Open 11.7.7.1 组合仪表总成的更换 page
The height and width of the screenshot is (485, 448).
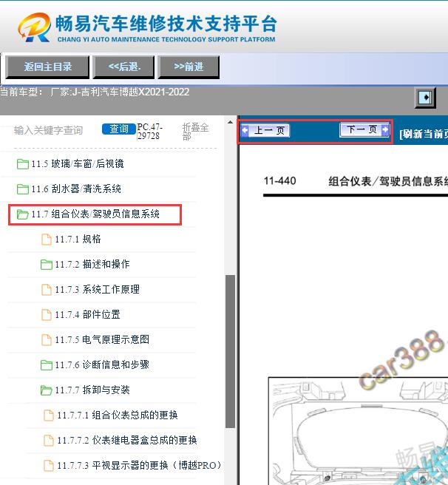pos(118,416)
